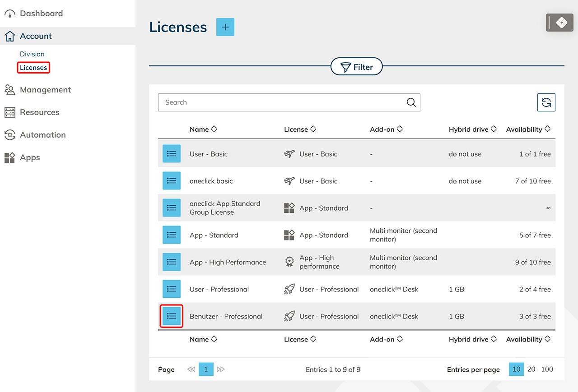The image size is (578, 392).
Task: Sort by the Hybrid drive column header
Action: click(x=472, y=129)
